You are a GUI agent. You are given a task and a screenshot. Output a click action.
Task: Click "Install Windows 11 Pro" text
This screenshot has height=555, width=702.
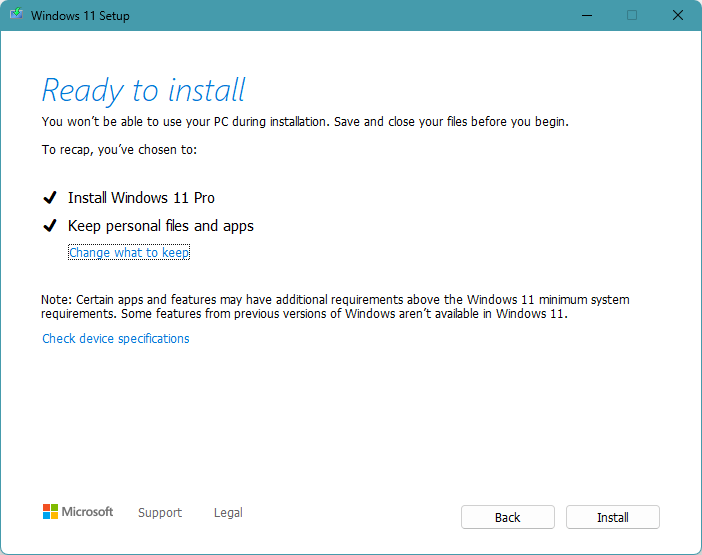pos(141,197)
